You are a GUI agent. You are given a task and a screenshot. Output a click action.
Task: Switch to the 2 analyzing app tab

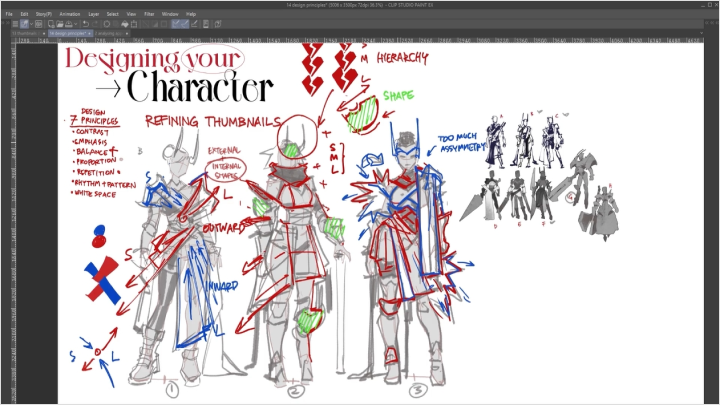coord(108,34)
